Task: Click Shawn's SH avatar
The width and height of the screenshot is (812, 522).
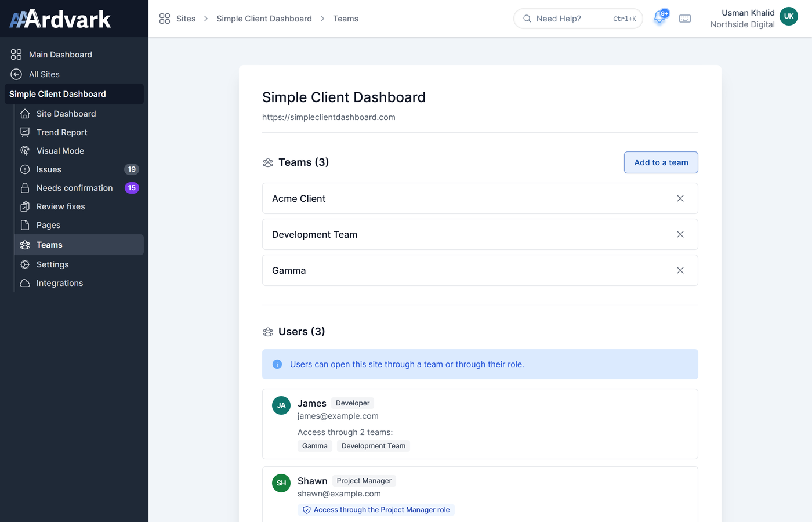Action: (x=281, y=483)
